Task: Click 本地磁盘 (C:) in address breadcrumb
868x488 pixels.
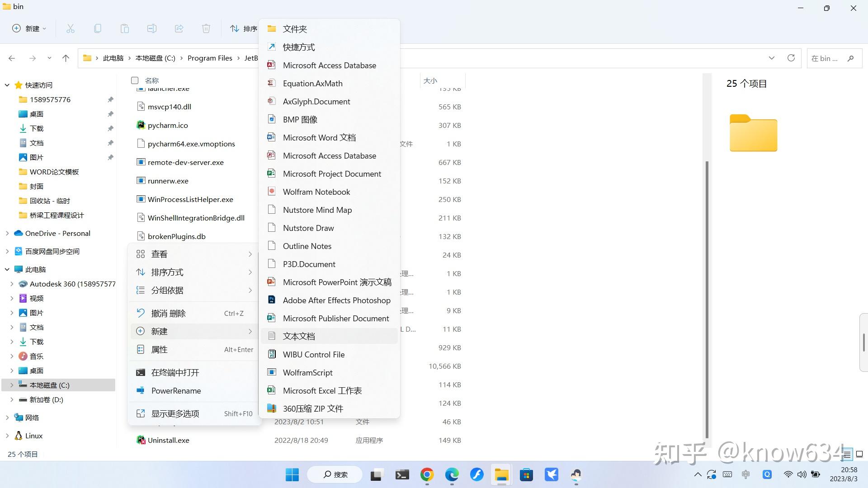Action: coord(156,58)
